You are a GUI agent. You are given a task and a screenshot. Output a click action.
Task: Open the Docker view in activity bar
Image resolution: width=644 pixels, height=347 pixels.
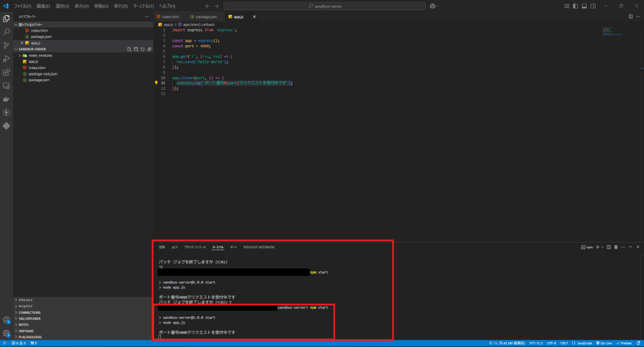(6, 99)
